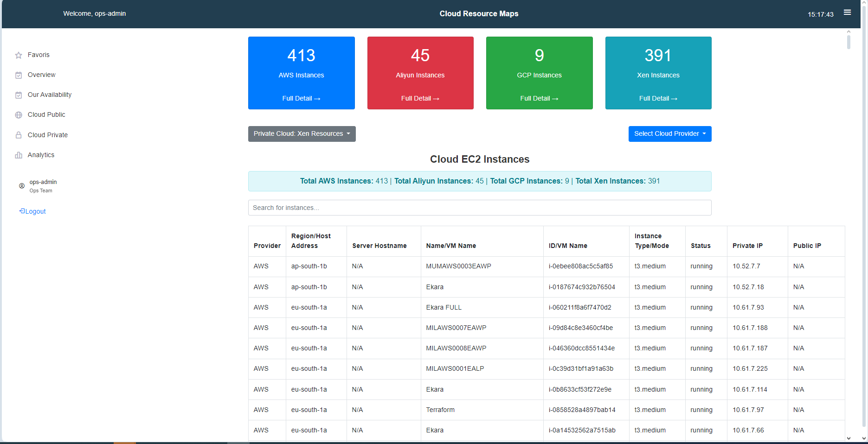Select instance ID i-0187674c932b76504
Image resolution: width=868 pixels, height=444 pixels.
(582, 287)
